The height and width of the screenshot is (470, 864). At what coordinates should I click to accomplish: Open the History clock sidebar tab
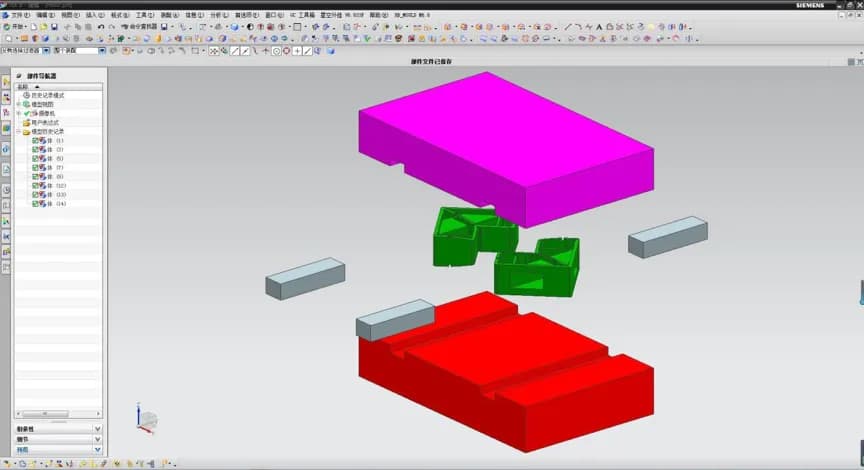pyautogui.click(x=6, y=189)
